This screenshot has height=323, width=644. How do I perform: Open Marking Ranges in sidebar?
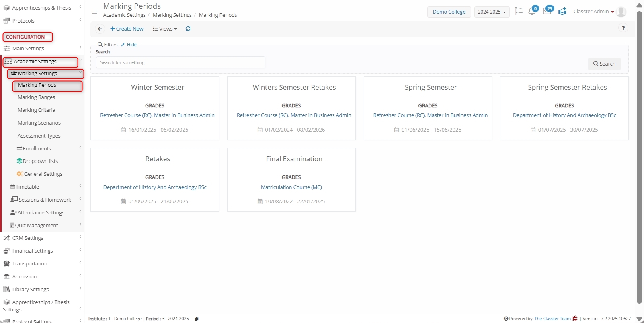(x=36, y=97)
